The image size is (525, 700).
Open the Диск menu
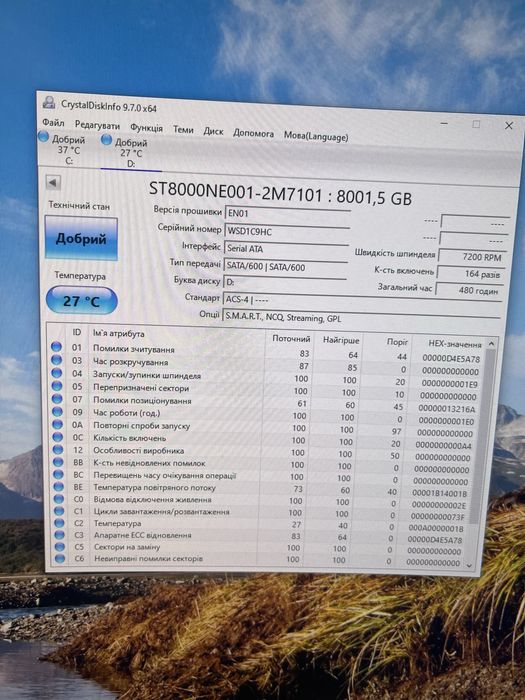pos(213,131)
